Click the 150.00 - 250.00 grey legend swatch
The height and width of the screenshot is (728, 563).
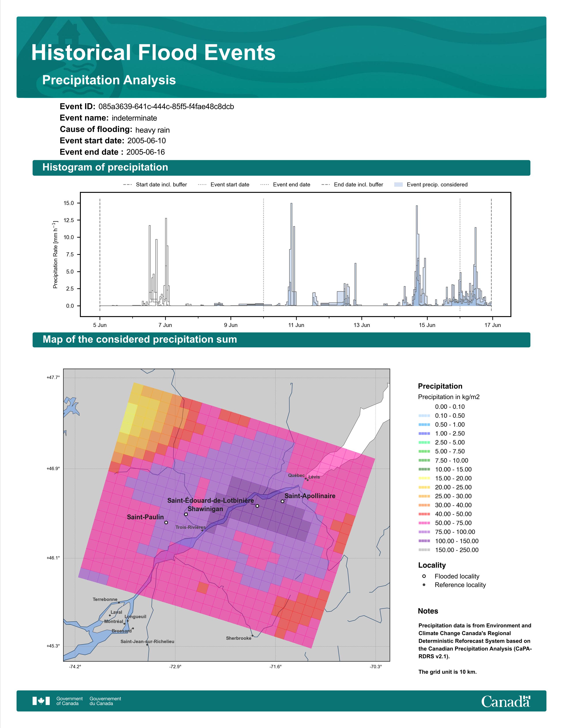coord(424,550)
